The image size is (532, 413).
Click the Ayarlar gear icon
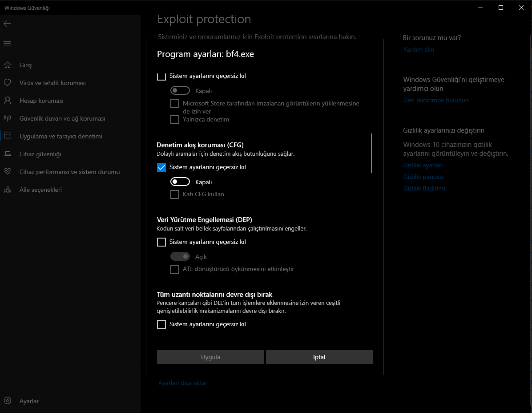click(x=8, y=401)
